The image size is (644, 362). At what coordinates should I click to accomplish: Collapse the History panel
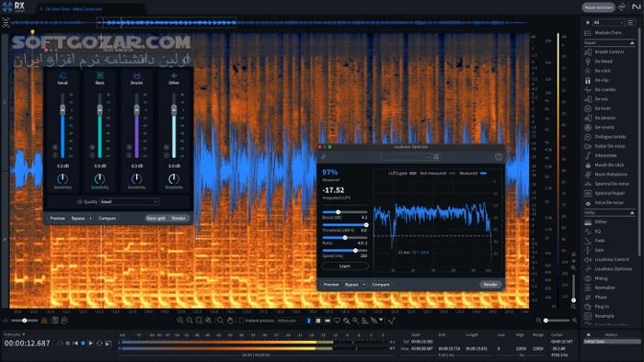pyautogui.click(x=588, y=335)
